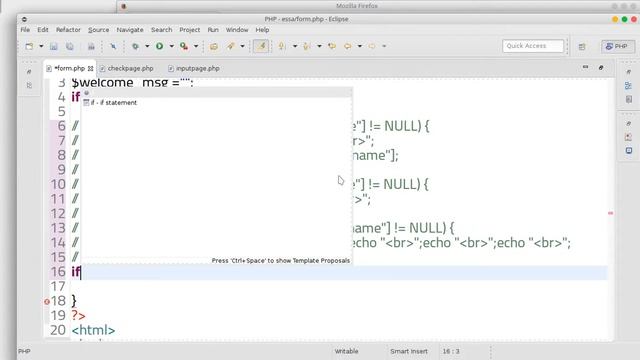Open the Project menu

[x=190, y=30]
